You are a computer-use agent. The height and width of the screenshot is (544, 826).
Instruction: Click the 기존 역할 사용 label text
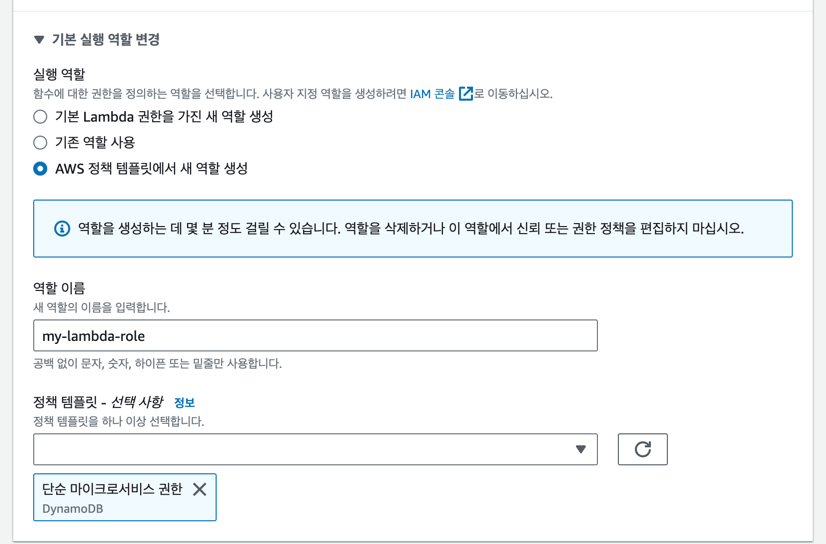[x=95, y=142]
